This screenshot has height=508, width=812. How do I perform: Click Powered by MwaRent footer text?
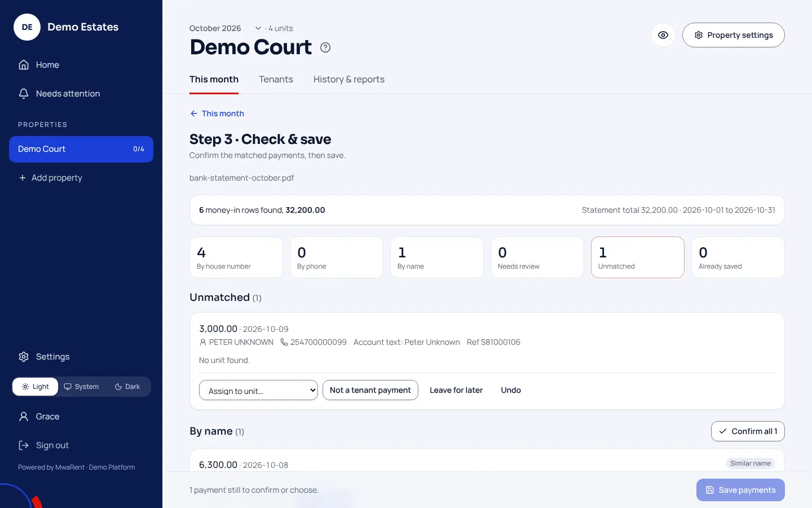point(77,467)
